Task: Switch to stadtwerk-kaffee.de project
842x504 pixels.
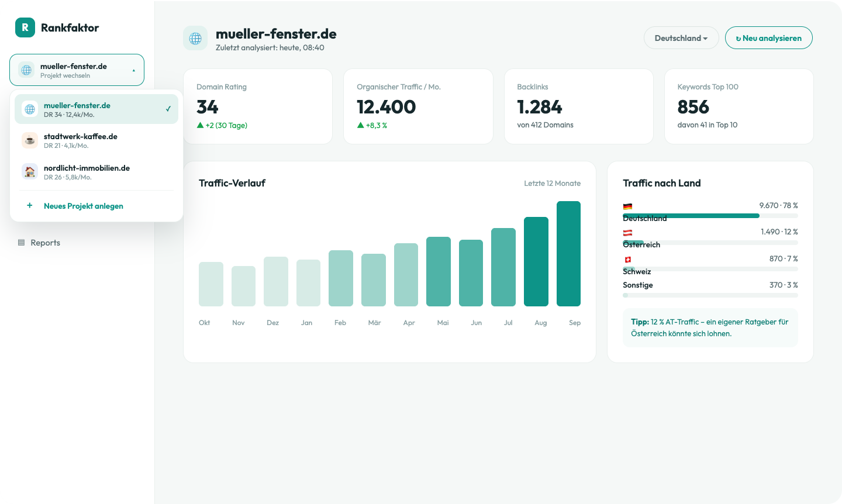Action: [96, 140]
